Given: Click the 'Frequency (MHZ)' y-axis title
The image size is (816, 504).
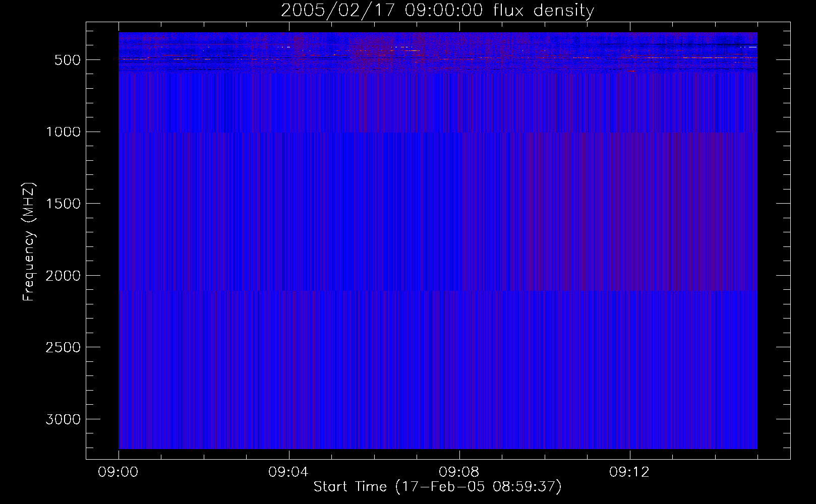Looking at the screenshot, I should (29, 242).
